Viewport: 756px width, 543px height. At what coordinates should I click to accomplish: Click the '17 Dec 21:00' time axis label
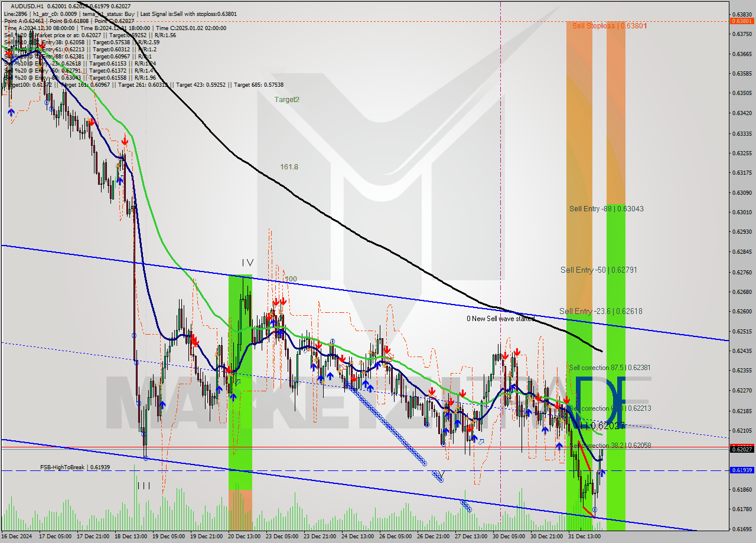[93, 537]
